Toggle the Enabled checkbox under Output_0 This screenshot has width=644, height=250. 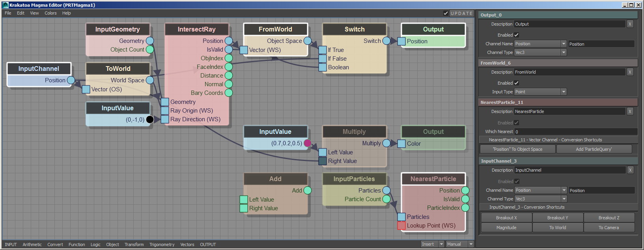(517, 35)
